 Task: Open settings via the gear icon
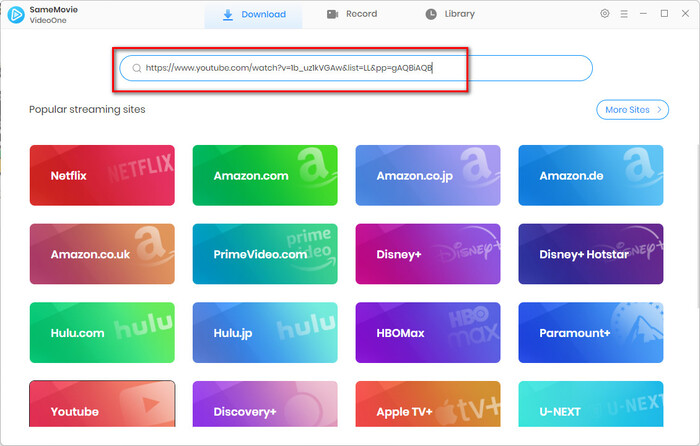(604, 14)
